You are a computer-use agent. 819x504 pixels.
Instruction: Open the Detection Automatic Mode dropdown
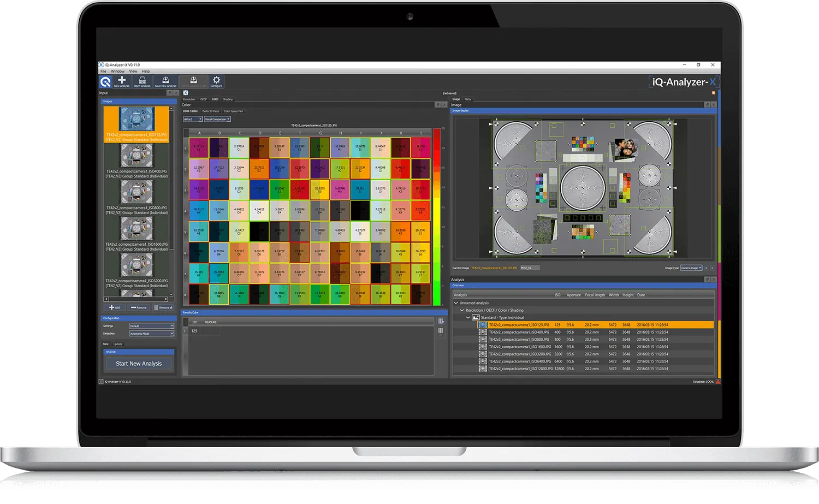tap(151, 334)
